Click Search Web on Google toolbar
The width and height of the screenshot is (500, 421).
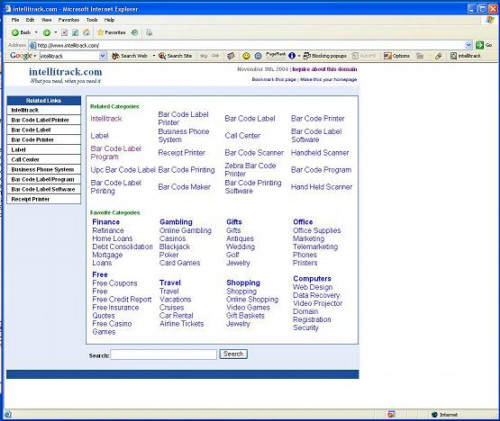coord(130,56)
